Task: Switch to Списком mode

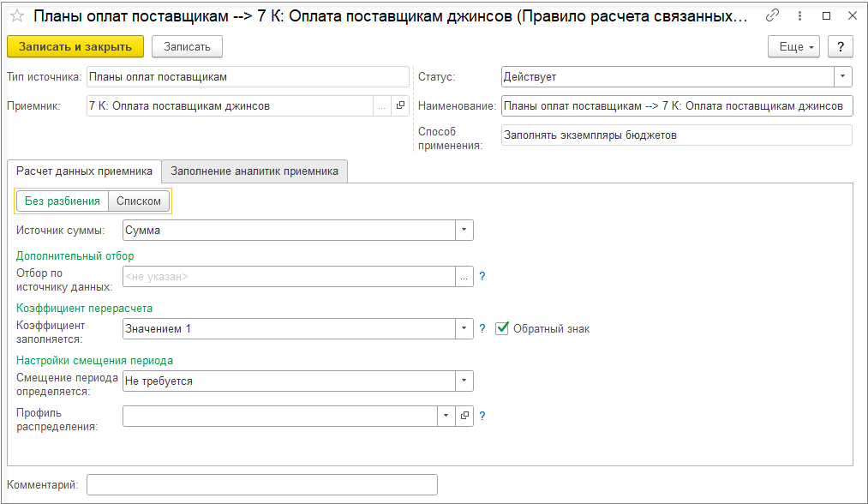Action: (139, 201)
